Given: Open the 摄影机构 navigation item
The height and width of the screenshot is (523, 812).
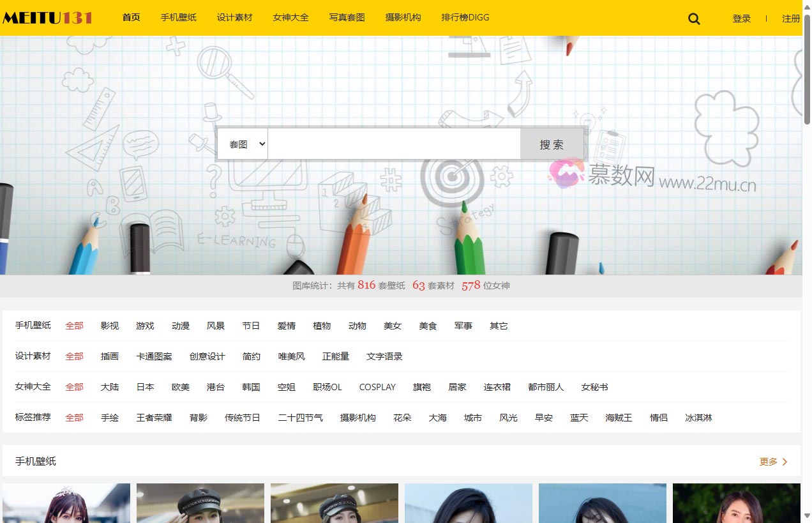Looking at the screenshot, I should pyautogui.click(x=403, y=17).
